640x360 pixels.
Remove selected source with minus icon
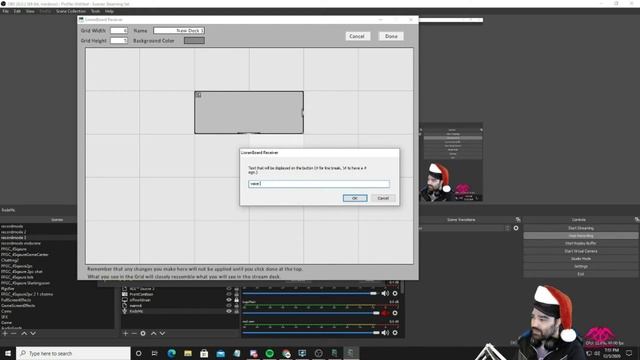point(134,333)
